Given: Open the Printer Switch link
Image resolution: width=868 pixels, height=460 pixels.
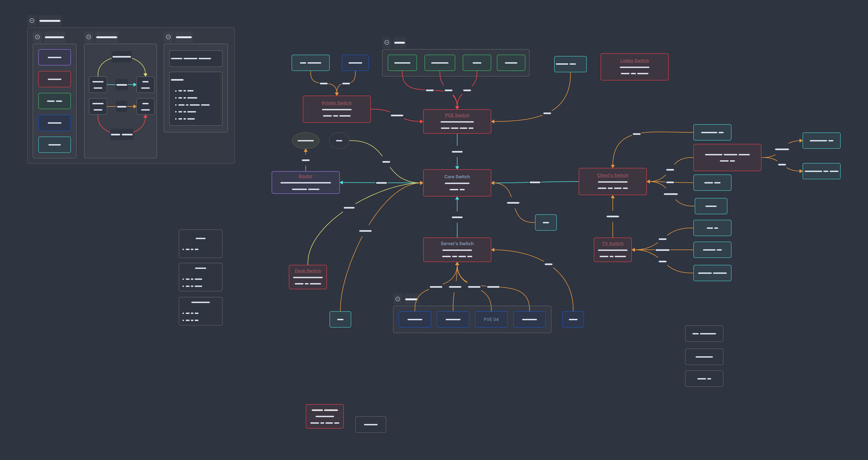Looking at the screenshot, I should tap(336, 103).
